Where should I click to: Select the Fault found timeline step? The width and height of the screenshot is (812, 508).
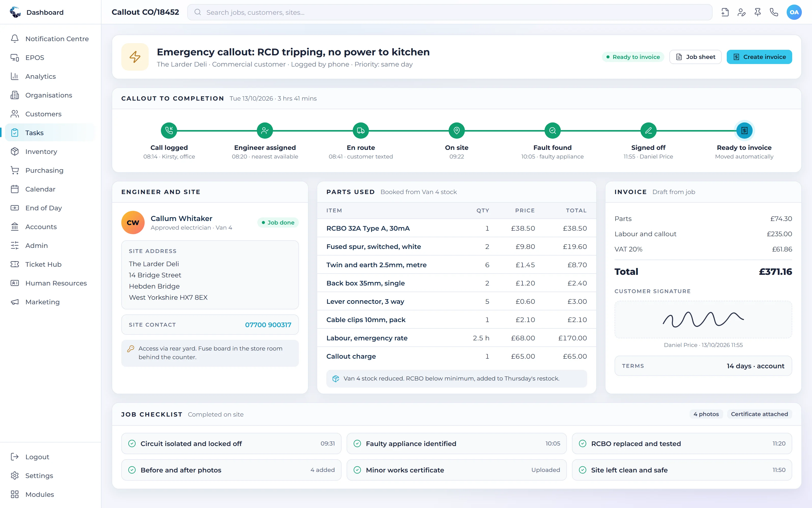click(552, 131)
